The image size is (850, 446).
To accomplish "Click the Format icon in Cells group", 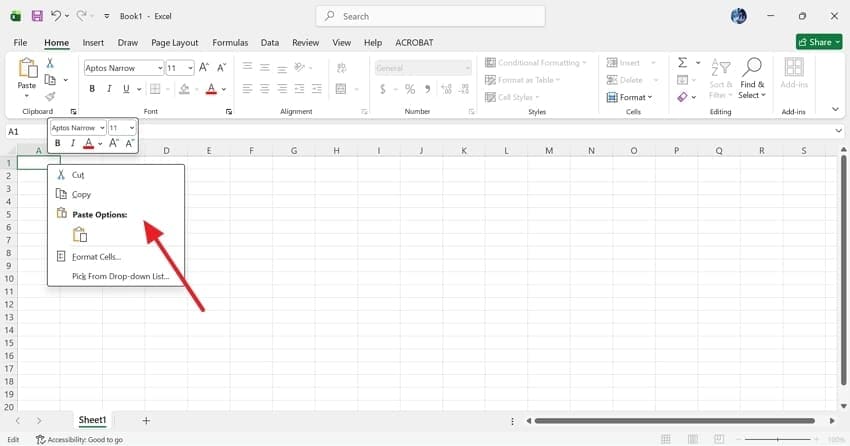I will [x=612, y=97].
